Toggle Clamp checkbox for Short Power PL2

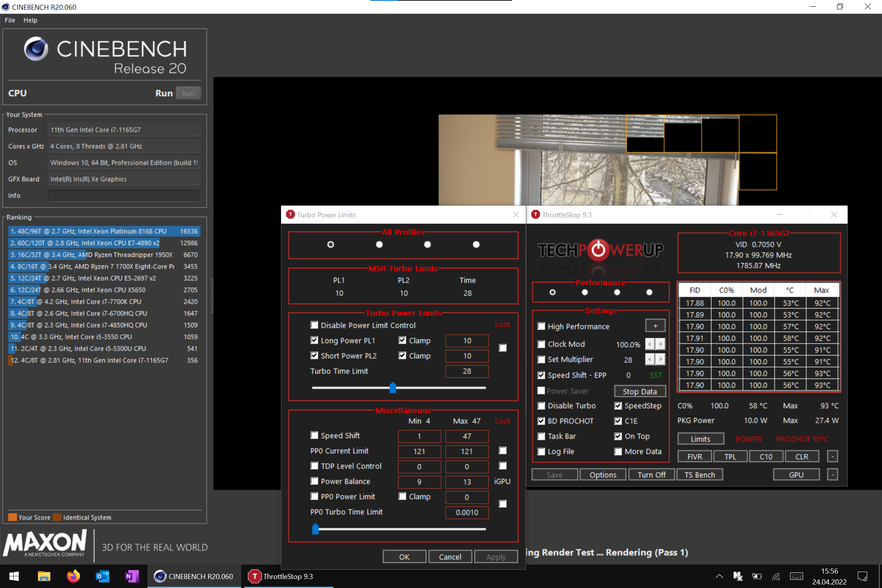click(x=402, y=356)
